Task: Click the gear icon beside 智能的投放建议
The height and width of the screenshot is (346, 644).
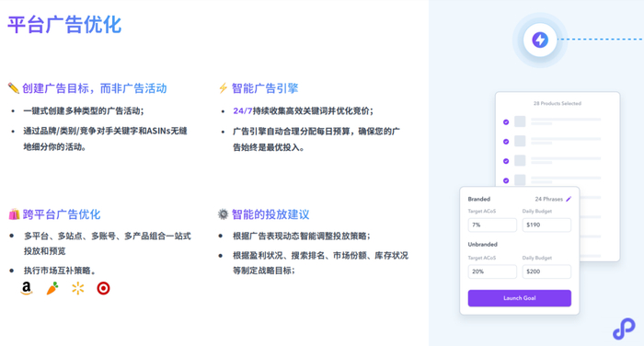Action: 223,214
